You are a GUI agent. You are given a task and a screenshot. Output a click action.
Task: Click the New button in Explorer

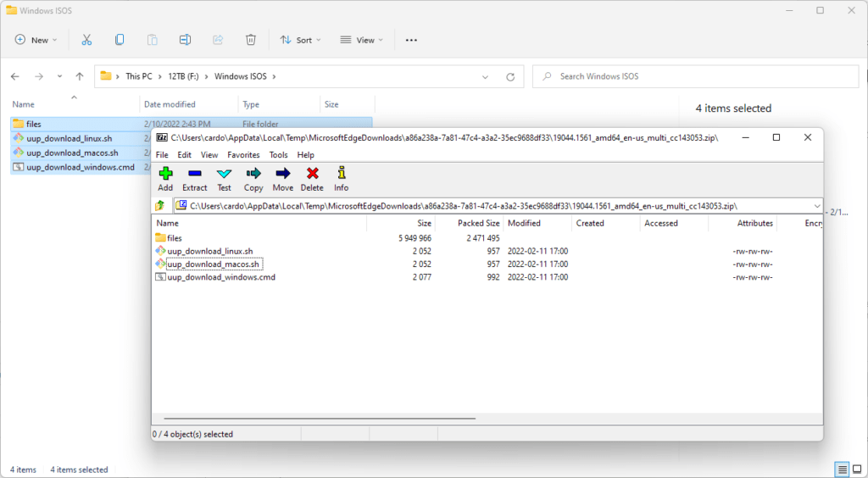click(36, 40)
